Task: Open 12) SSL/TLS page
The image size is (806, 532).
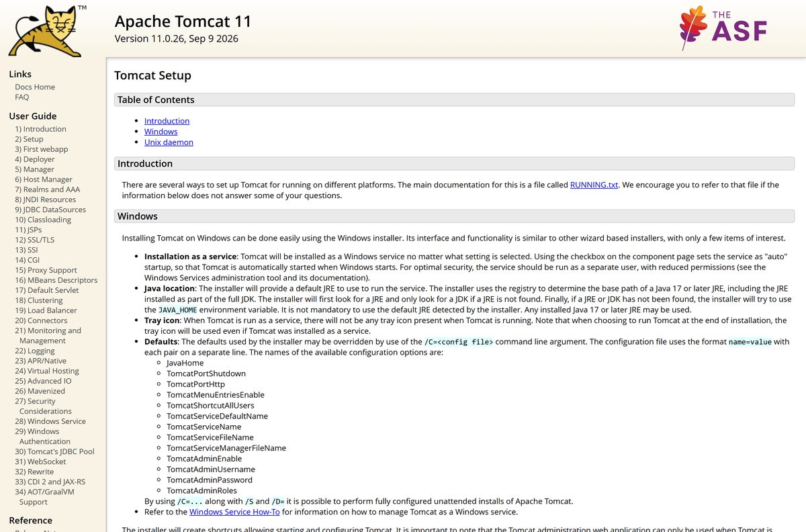Action: click(x=35, y=240)
